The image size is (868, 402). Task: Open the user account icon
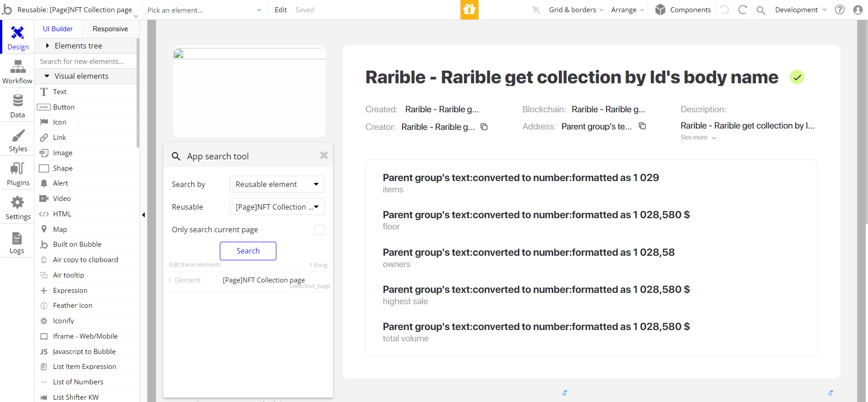(858, 10)
